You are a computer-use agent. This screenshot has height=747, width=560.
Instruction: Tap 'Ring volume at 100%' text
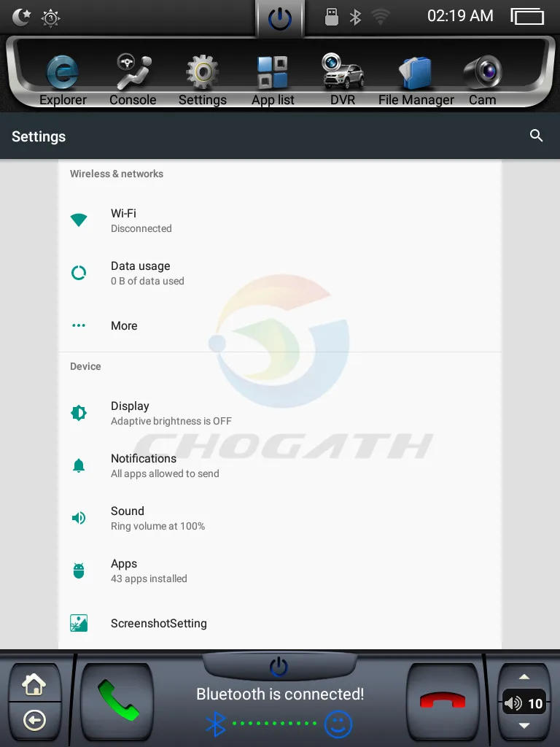coord(157,527)
